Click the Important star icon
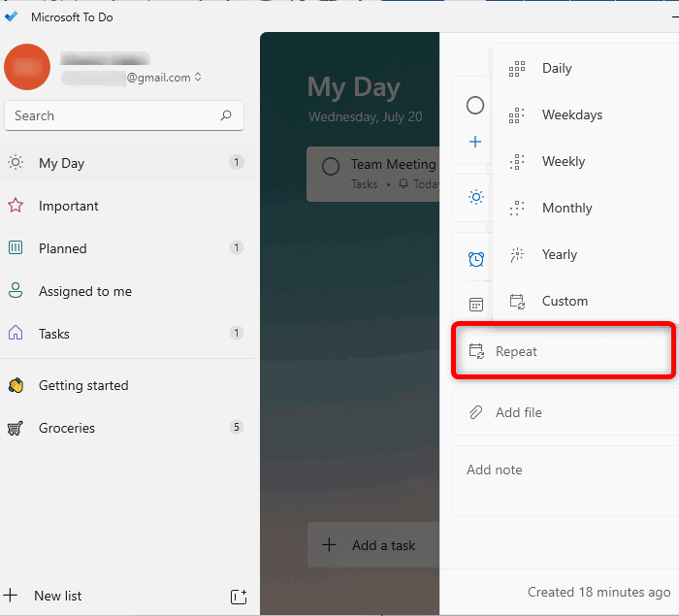 click(16, 206)
